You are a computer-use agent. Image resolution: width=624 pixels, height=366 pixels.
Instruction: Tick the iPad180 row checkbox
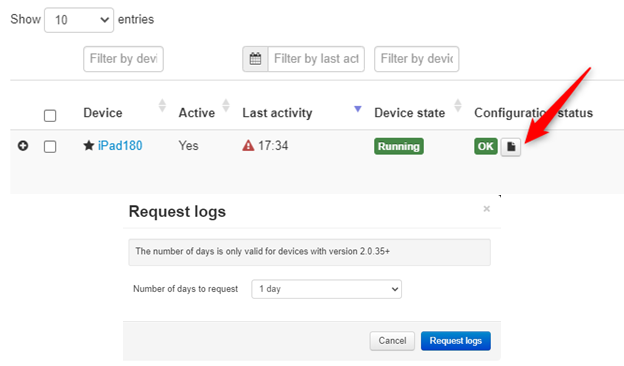tap(50, 146)
